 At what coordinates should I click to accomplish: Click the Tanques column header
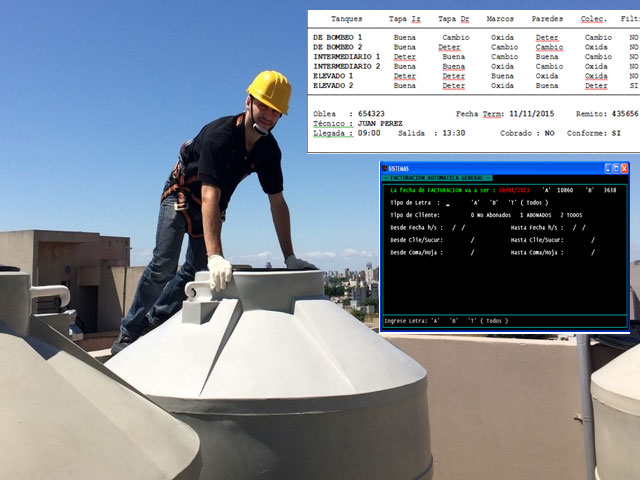click(346, 19)
